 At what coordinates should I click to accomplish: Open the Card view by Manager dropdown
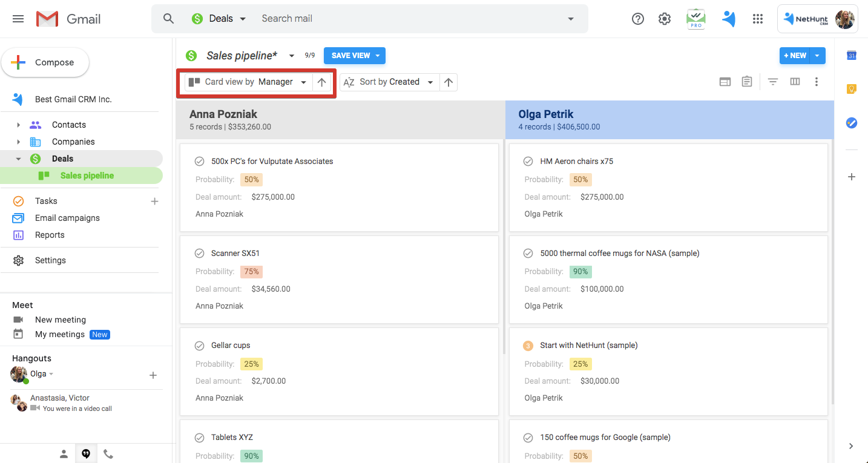click(249, 82)
